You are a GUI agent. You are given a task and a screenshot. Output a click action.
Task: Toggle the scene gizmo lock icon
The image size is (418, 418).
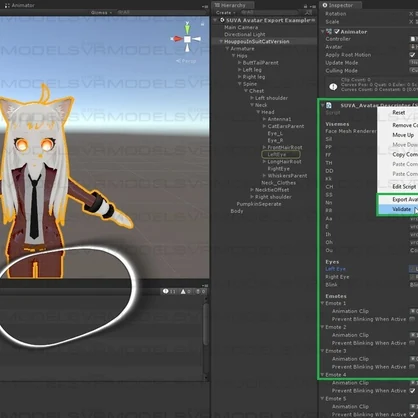pyautogui.click(x=202, y=24)
